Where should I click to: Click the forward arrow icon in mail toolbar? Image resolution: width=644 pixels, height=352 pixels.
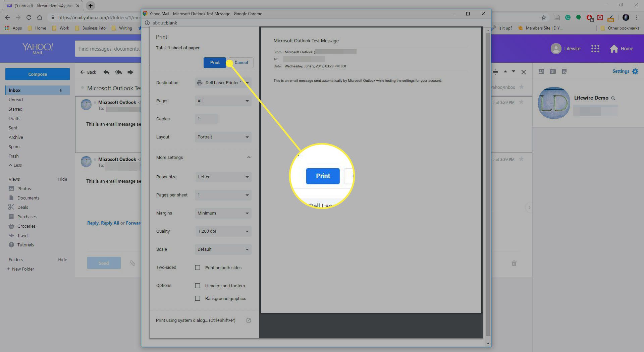[x=130, y=72]
